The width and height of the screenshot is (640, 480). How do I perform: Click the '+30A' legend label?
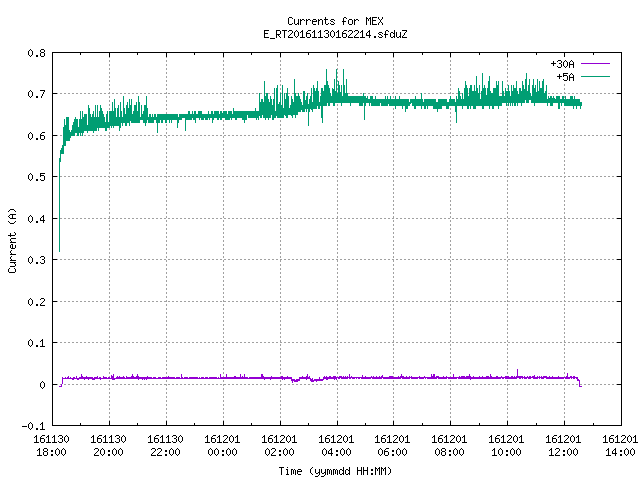[x=562, y=64]
